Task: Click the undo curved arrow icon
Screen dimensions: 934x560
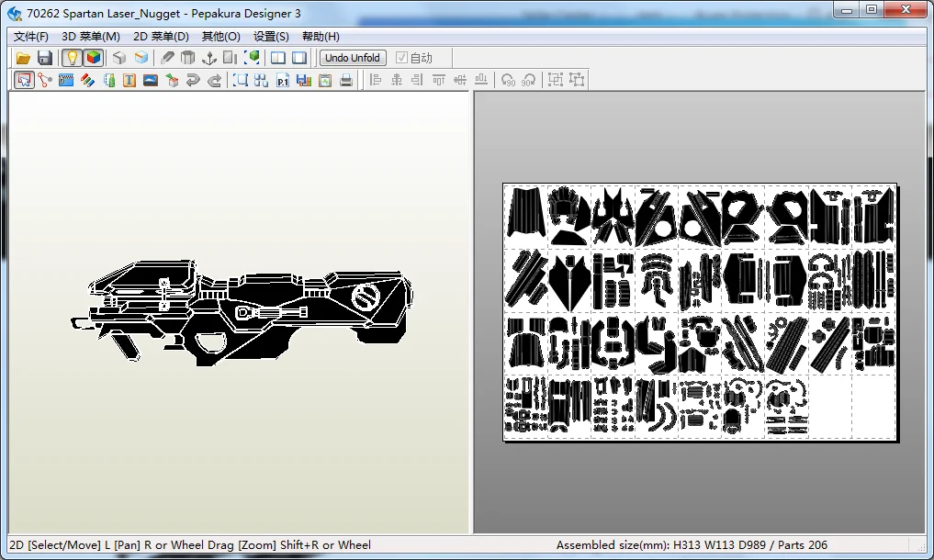Action: pos(193,80)
